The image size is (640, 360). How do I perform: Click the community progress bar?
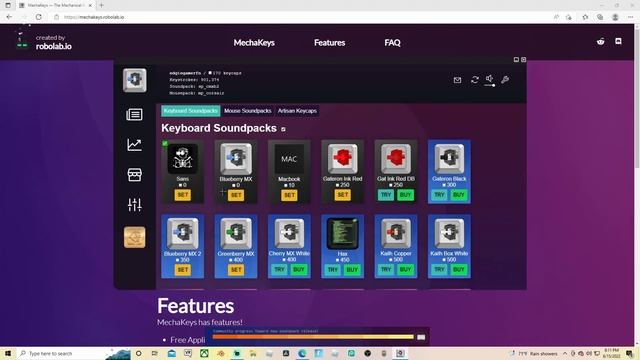313,337
